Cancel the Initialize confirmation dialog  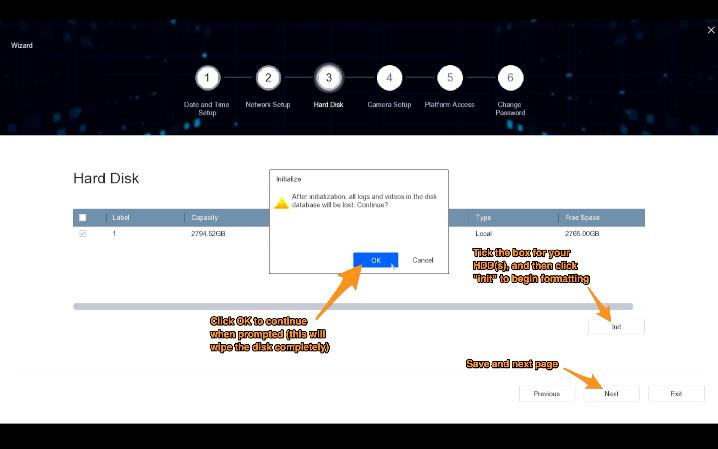423,260
